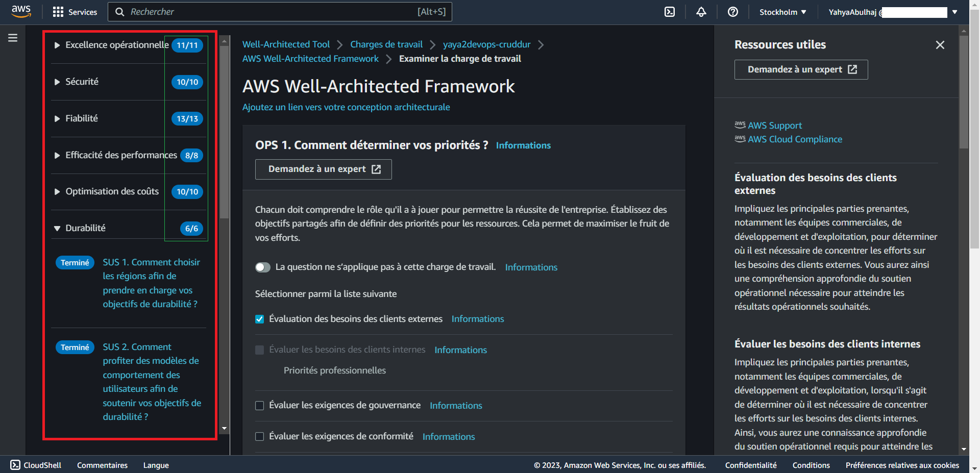Click Terminé badge next to SUS 2
980x473 pixels.
click(75, 347)
